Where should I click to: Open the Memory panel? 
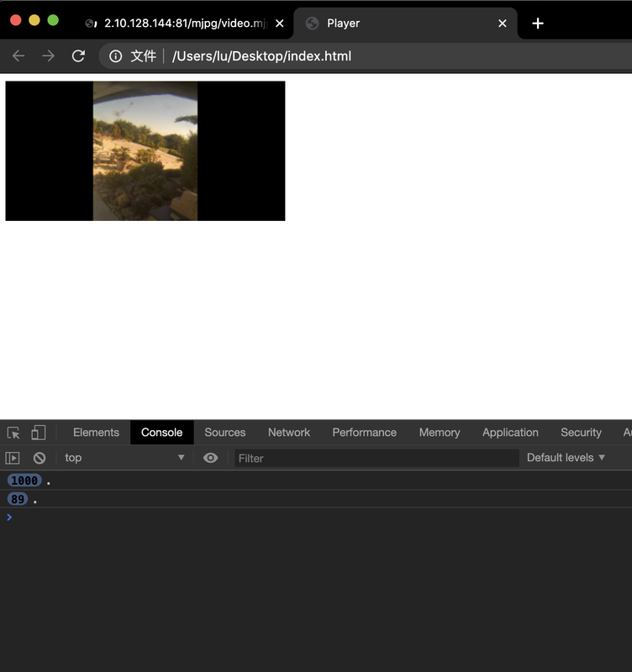click(440, 433)
